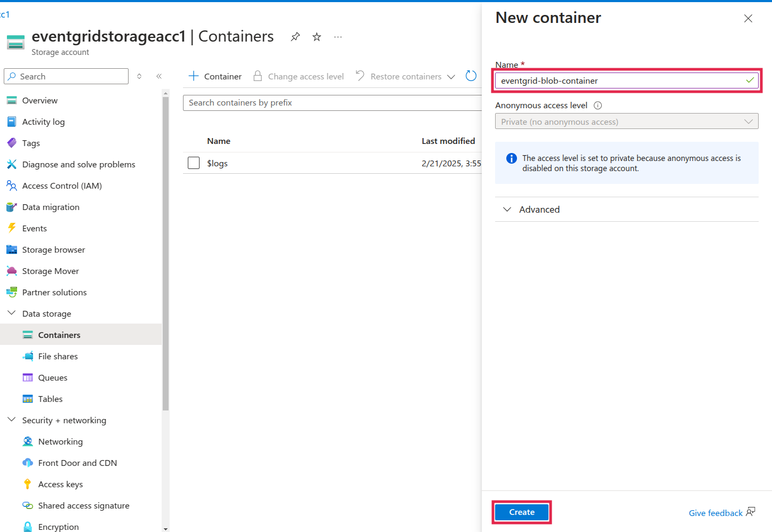Viewport: 772px width, 532px height.
Task: Select the $logs container checkbox
Action: [194, 163]
